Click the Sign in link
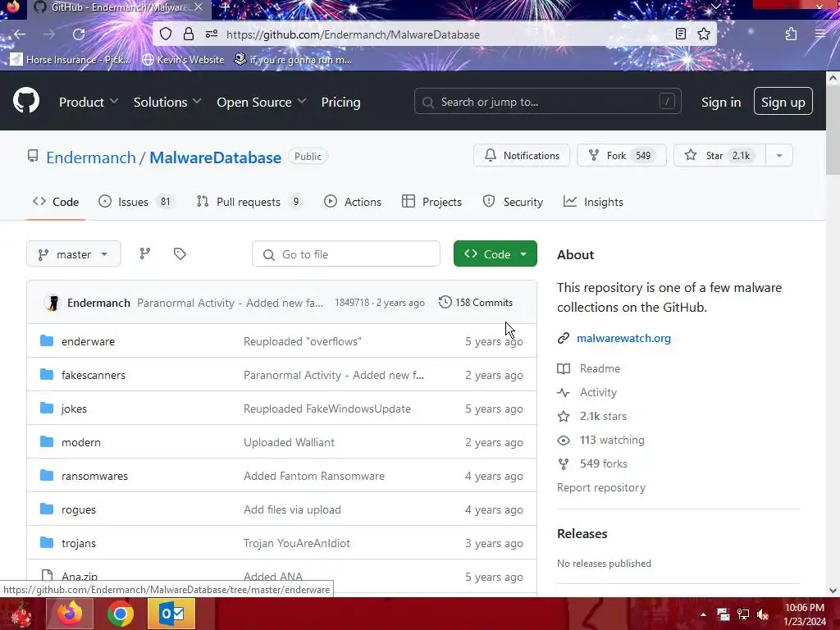The height and width of the screenshot is (630, 840). (721, 102)
